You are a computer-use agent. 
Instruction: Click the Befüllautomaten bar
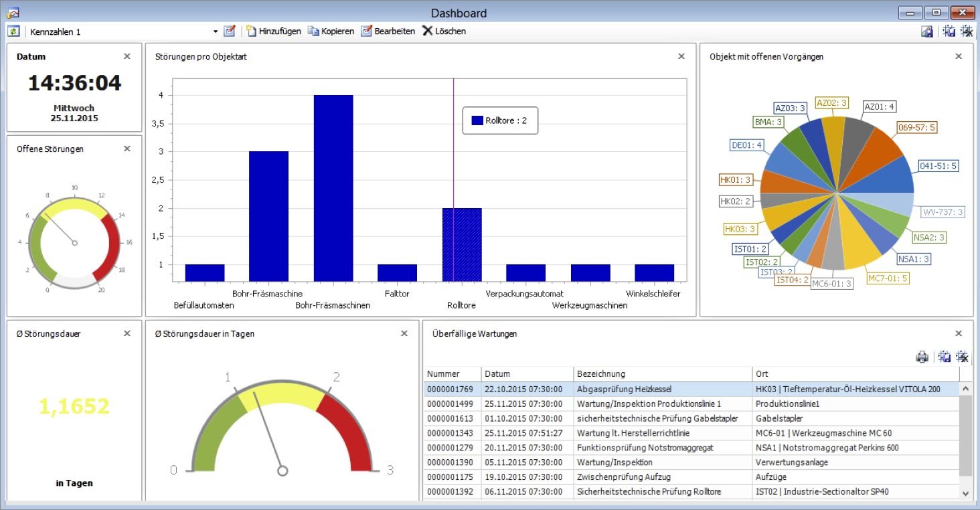coord(205,272)
